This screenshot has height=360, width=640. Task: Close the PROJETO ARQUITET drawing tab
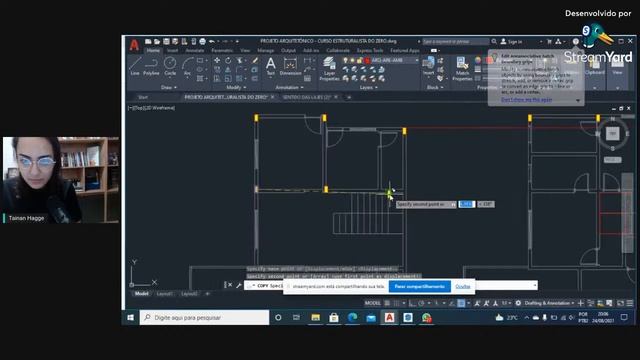click(x=273, y=97)
